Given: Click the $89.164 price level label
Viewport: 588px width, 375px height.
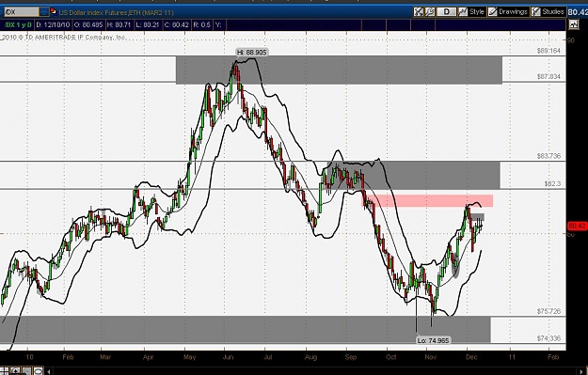Looking at the screenshot, I should click(548, 51).
